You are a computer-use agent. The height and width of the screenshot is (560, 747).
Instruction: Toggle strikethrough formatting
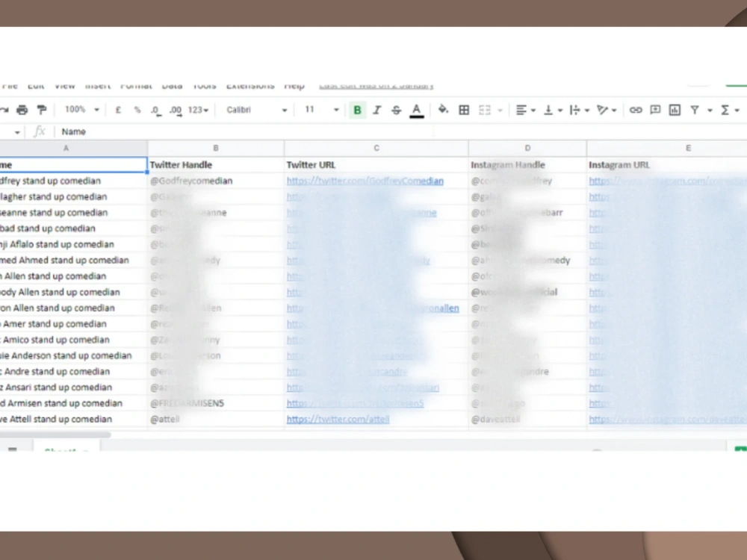[396, 111]
